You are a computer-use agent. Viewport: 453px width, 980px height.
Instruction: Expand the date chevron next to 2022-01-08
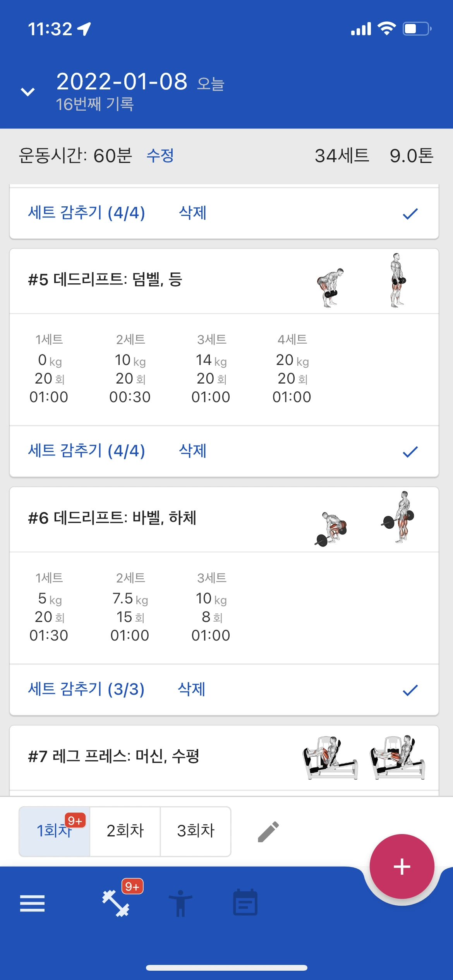coord(27,92)
